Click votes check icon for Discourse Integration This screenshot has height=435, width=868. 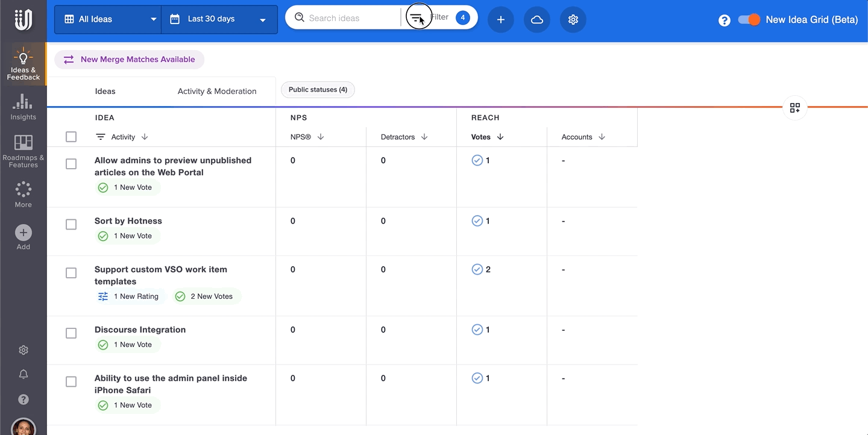point(477,330)
